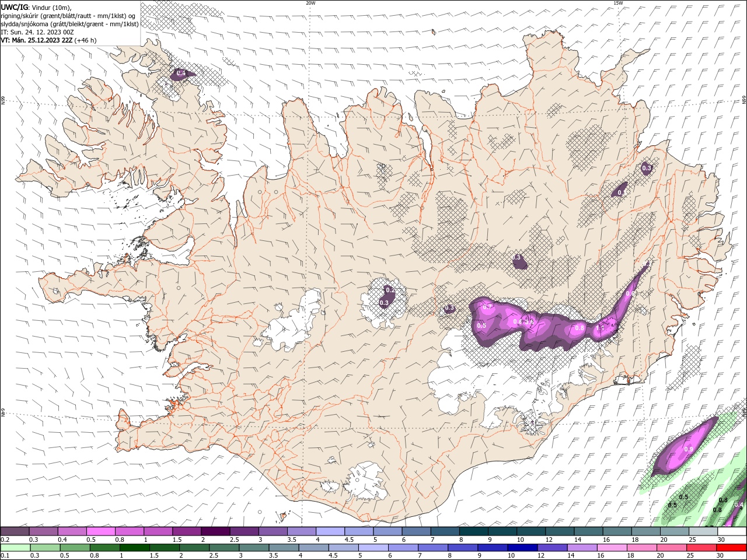Select the dark teal 8 swatch in upper legend
The width and height of the screenshot is (747, 560).
[474, 531]
